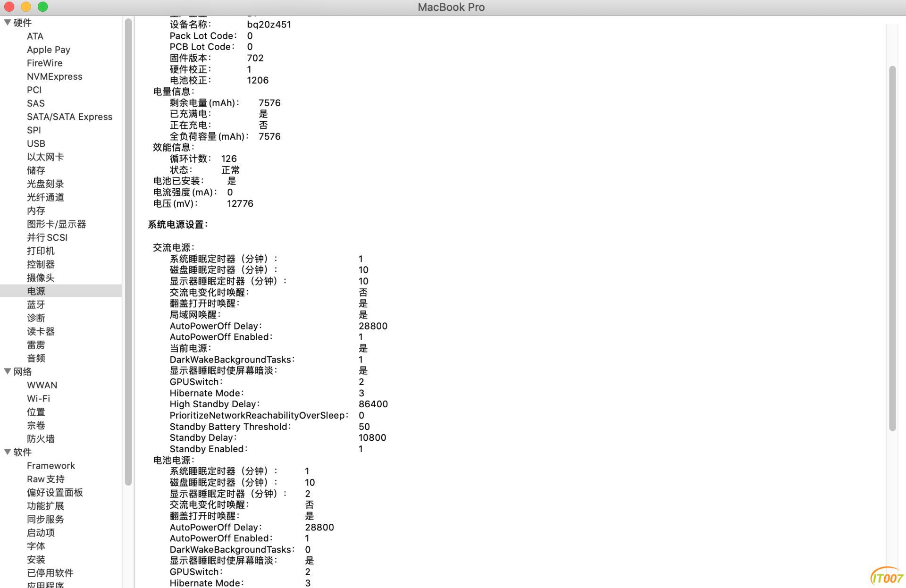Open SATA/SATA Express entry
Screen dimensions: 906x588
pyautogui.click(x=69, y=117)
